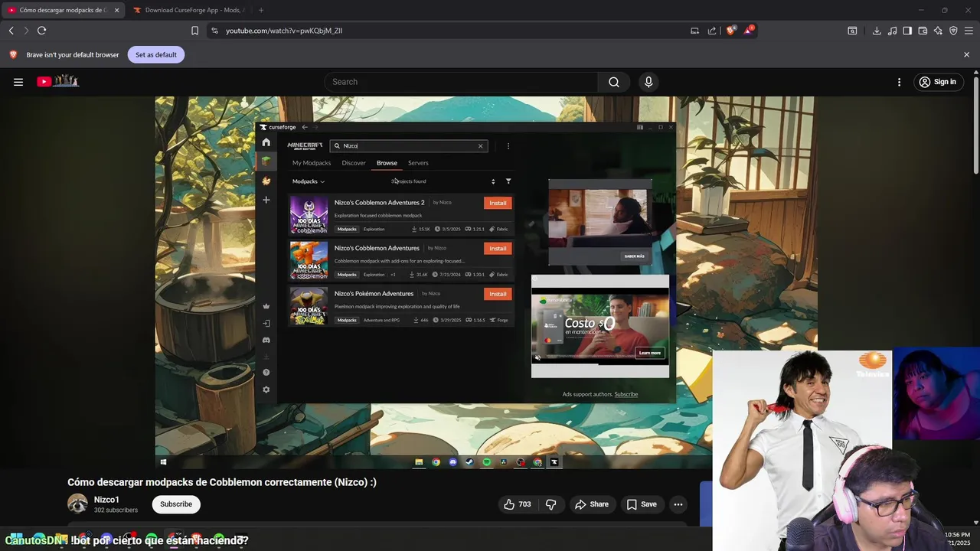The image size is (980, 551).
Task: Select the Servers tab in CurseForge
Action: point(418,163)
